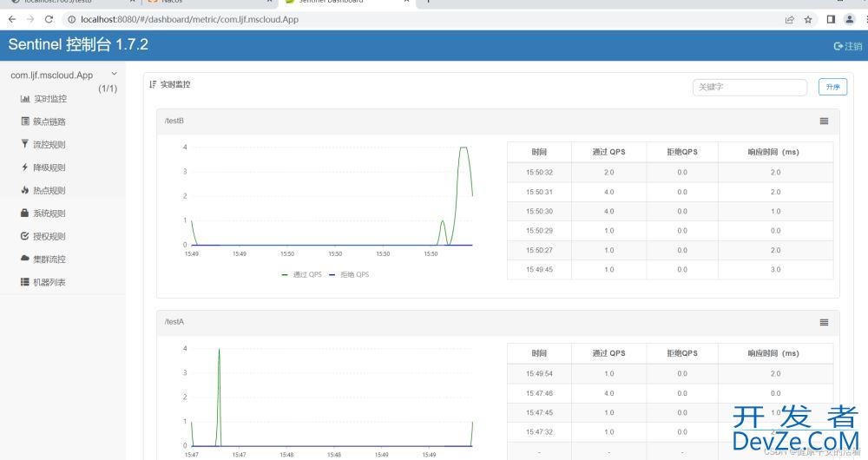Click 拒绝QPS column header in /testB table

(x=682, y=152)
